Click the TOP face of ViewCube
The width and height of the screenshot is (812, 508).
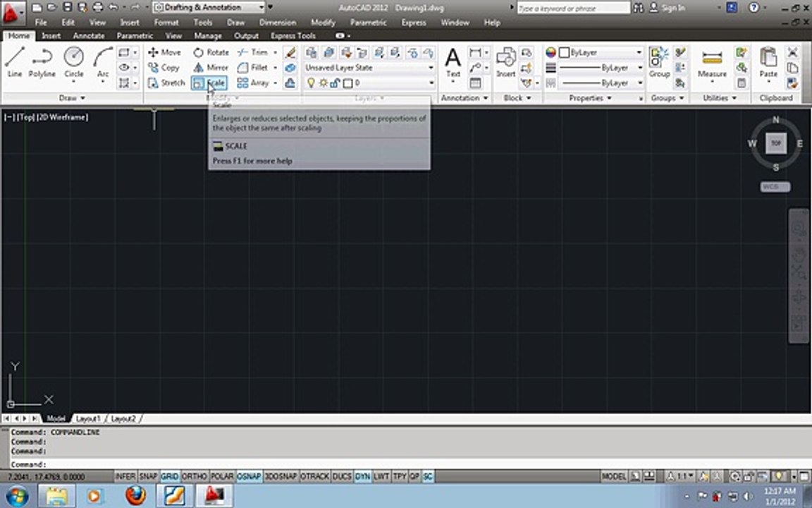coord(776,143)
